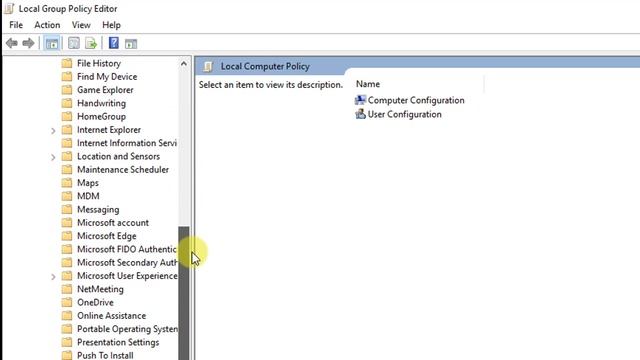Click the MDM folder icon

click(67, 196)
